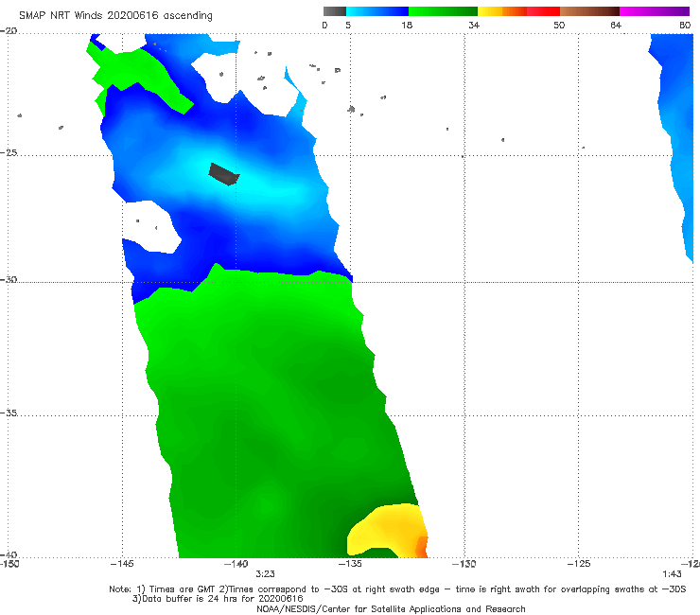700x615 pixels.
Task: Click the brown 50-64 color bar segment
Action: tap(589, 11)
